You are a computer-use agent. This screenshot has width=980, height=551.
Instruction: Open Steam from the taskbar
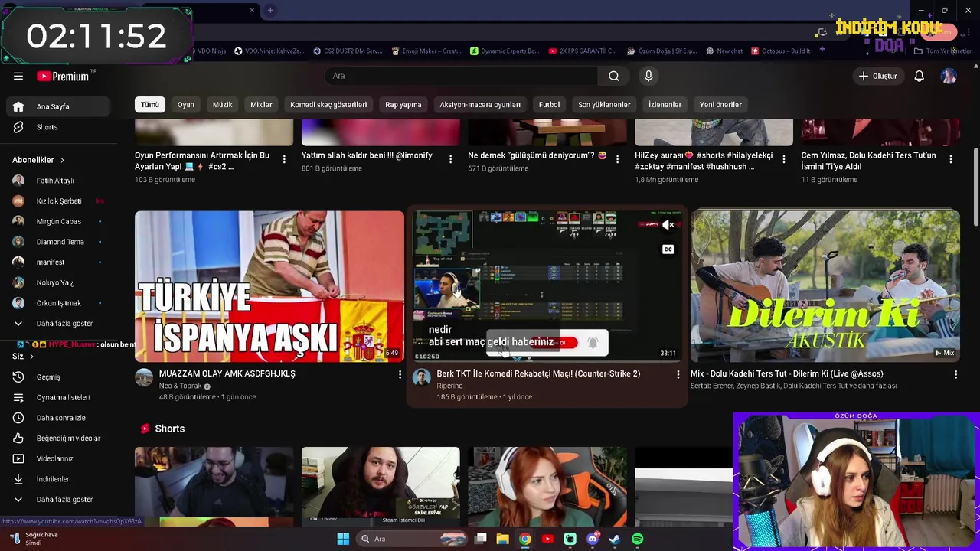[x=615, y=539]
